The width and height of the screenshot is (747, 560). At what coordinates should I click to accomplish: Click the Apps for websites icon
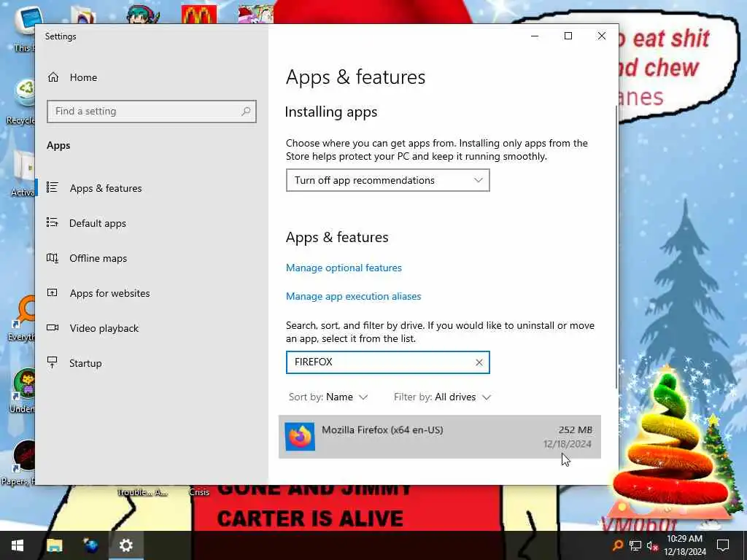53,293
